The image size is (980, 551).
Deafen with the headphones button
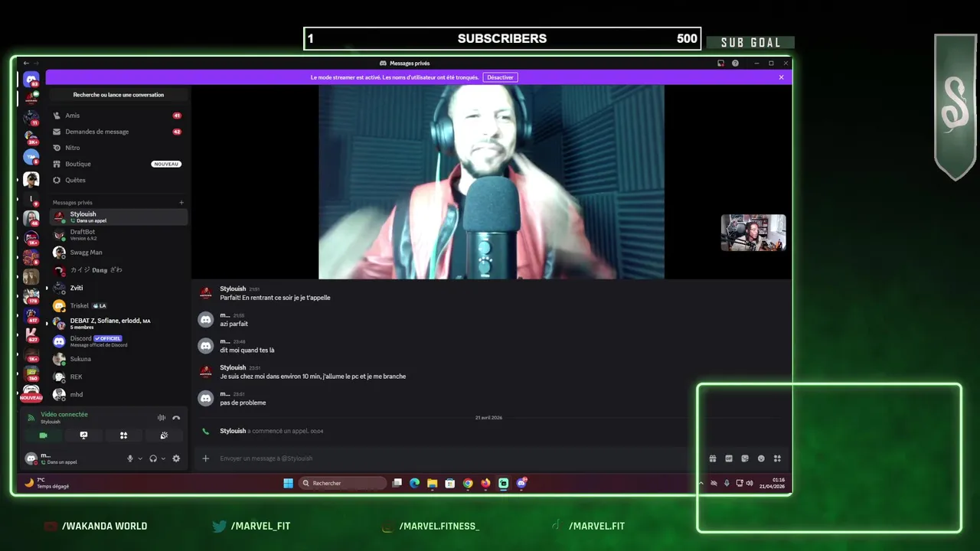(153, 458)
